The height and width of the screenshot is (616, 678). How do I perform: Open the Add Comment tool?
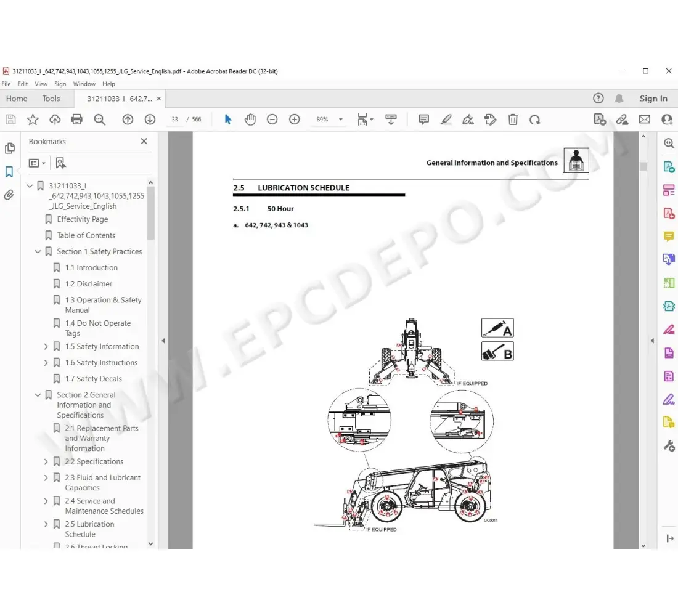(423, 119)
